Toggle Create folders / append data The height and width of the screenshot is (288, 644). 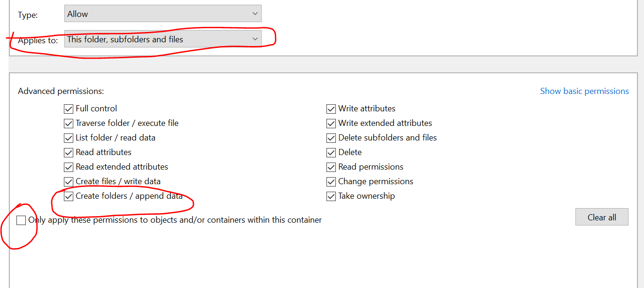tap(69, 196)
